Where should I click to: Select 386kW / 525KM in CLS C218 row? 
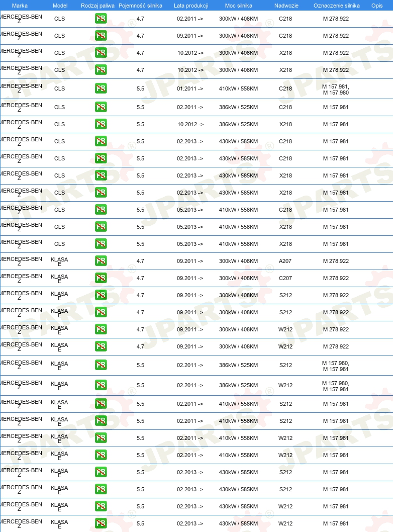click(238, 107)
